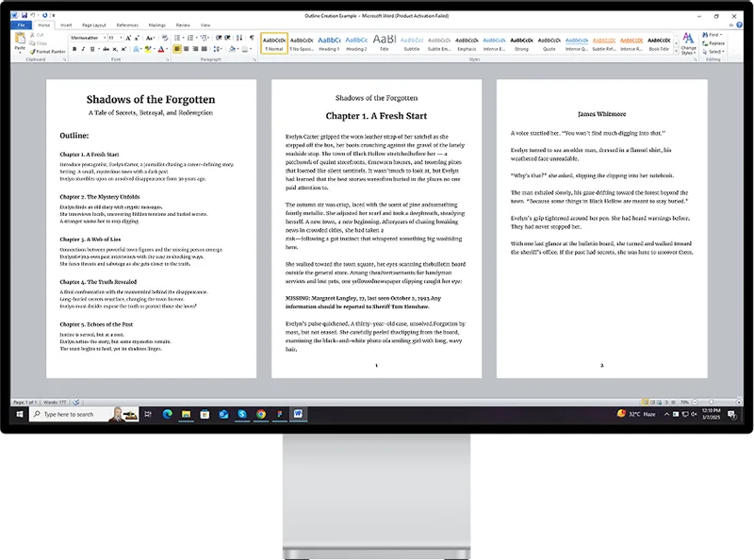Screen dimensions: 754x560
Task: Click the Replace button
Action: 715,42
